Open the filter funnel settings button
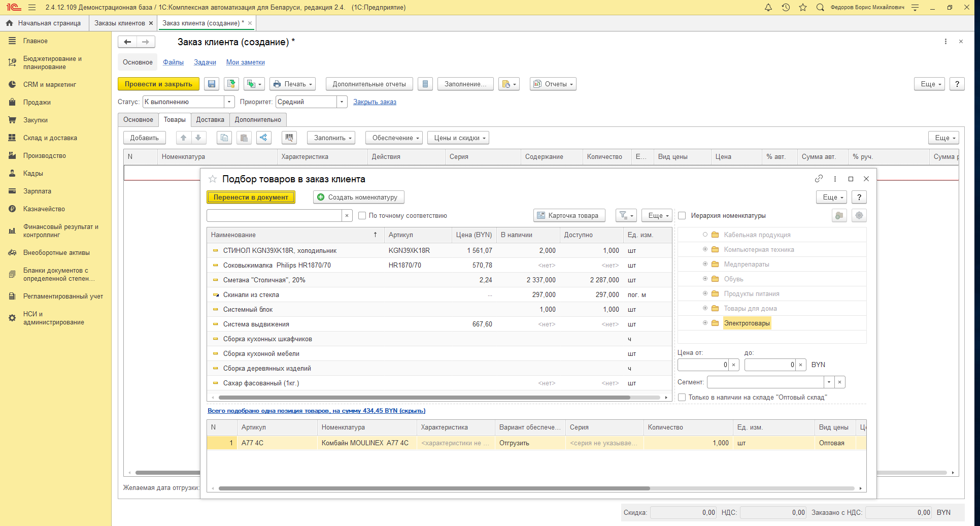 [626, 216]
